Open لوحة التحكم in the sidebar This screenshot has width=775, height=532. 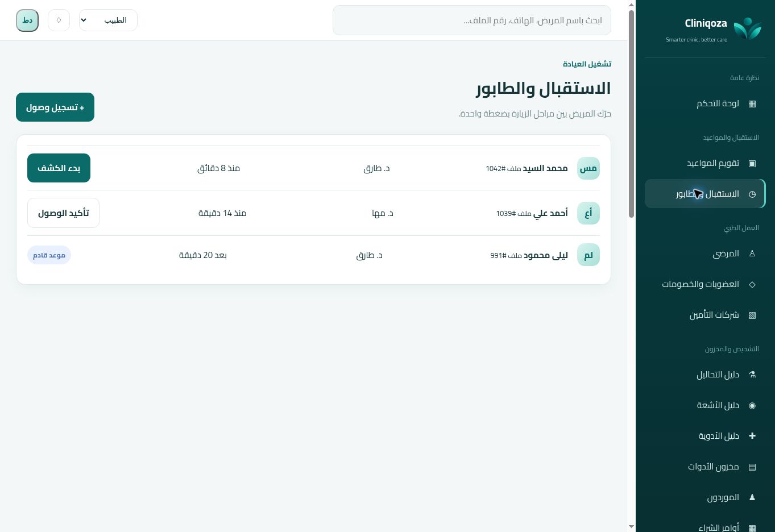705,103
